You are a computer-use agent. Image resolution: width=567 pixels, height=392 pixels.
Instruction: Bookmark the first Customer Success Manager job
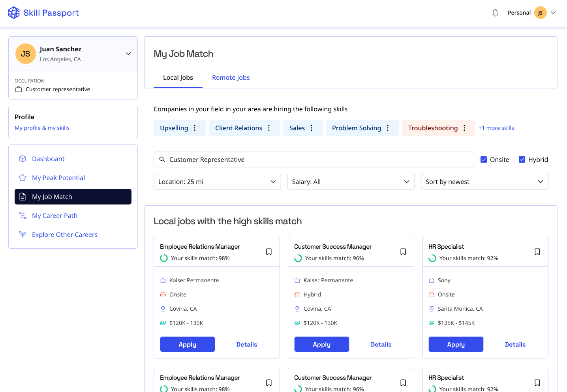(403, 251)
